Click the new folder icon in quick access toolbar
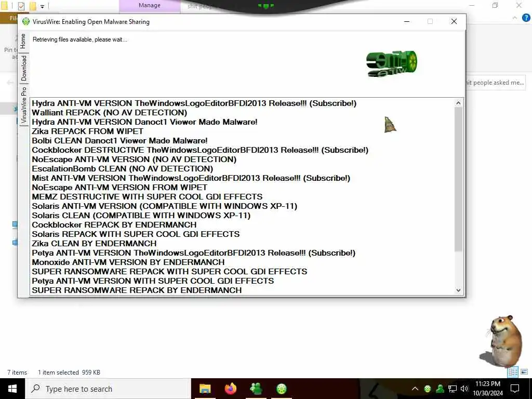532x399 pixels. pyautogui.click(x=33, y=6)
